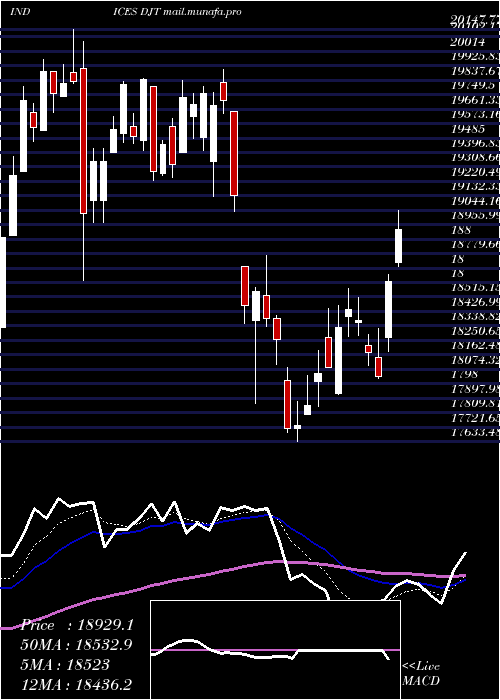This screenshot has height=700, width=500.
Task: Click the '5MA : 18523' legend line
Action: click(x=65, y=665)
